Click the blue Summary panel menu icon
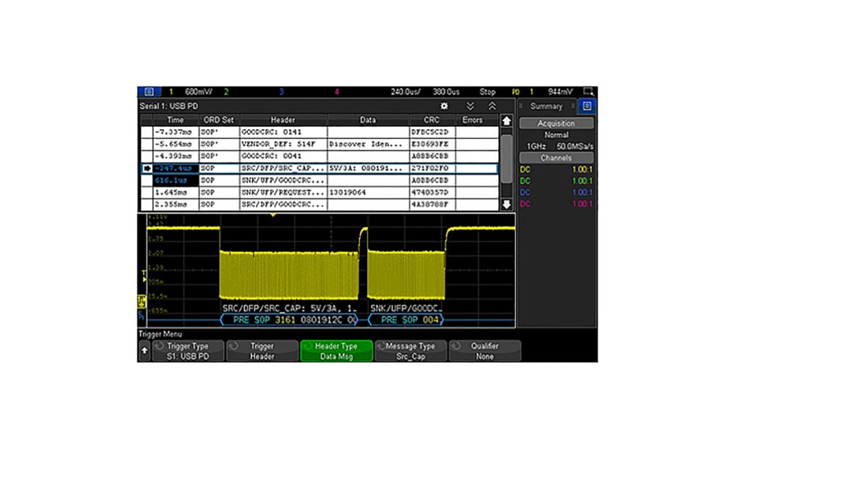The width and height of the screenshot is (868, 488). click(x=586, y=106)
